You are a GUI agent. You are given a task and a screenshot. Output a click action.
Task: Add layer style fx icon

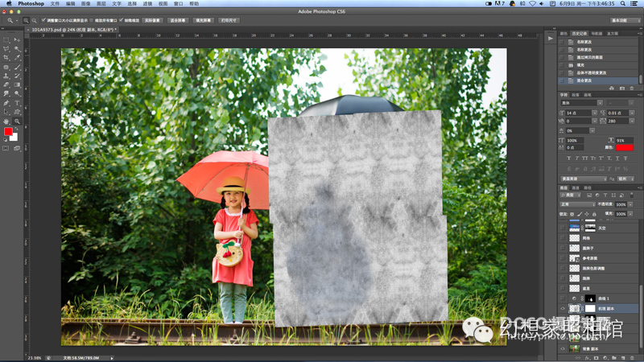[x=587, y=358]
